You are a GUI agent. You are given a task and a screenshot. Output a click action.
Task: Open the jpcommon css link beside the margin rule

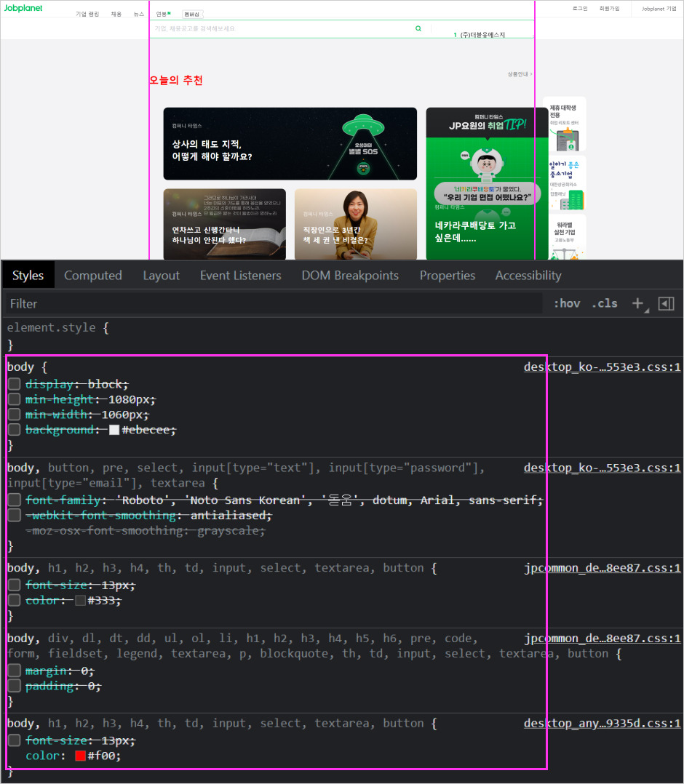coord(602,638)
